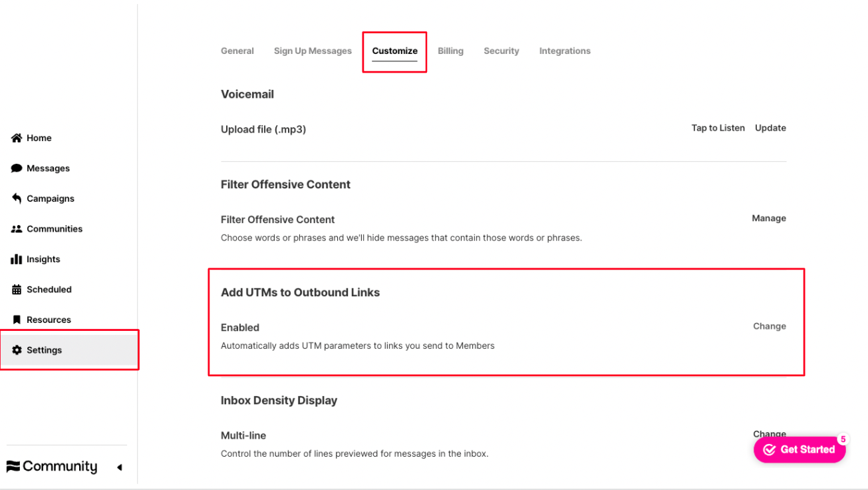Click Update for voicemail file
The image size is (868, 490).
pos(770,128)
